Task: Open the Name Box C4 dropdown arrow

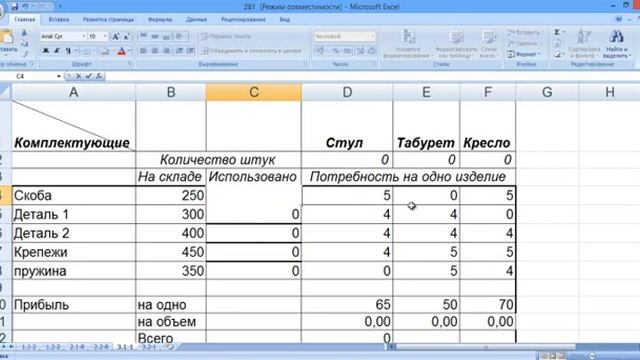Action: coord(59,76)
